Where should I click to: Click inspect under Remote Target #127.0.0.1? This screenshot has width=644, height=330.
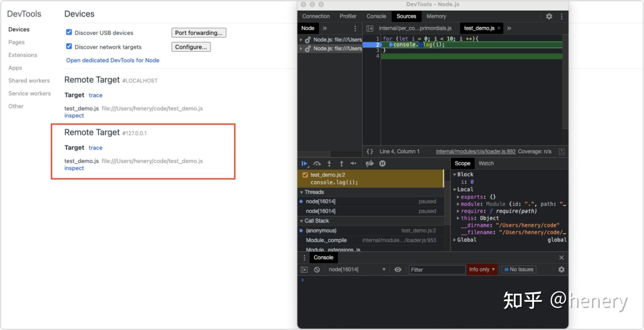pyautogui.click(x=74, y=168)
